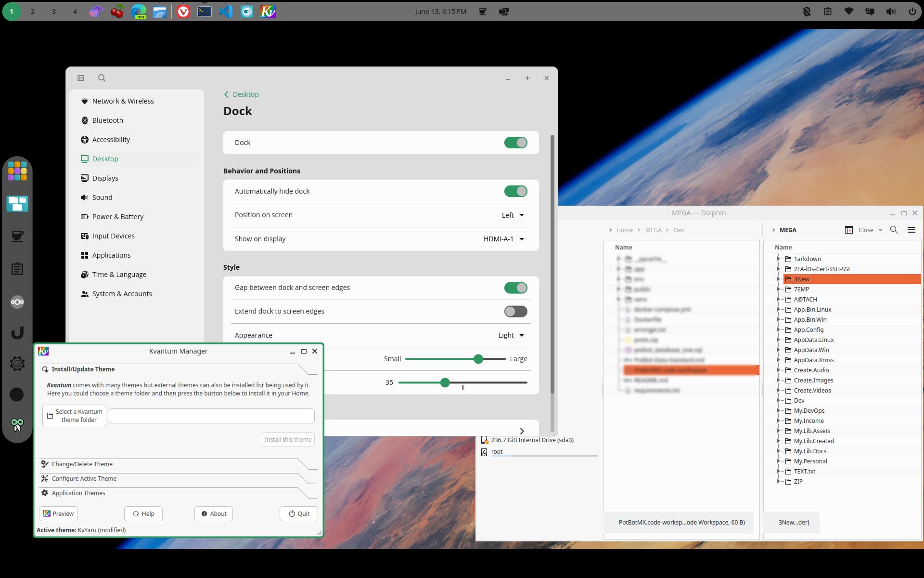This screenshot has width=924, height=578.
Task: Toggle the Settings sidebar panel icon
Action: pyautogui.click(x=81, y=78)
